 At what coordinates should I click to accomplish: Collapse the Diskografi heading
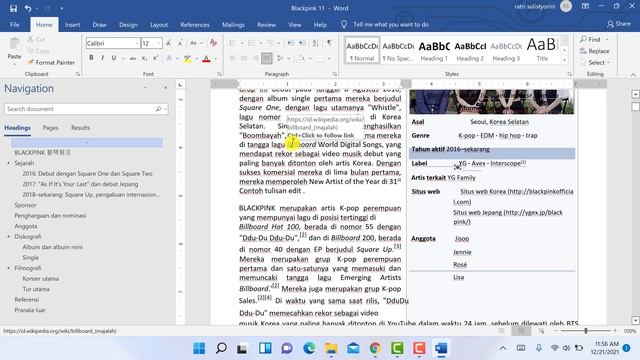pyautogui.click(x=9, y=237)
